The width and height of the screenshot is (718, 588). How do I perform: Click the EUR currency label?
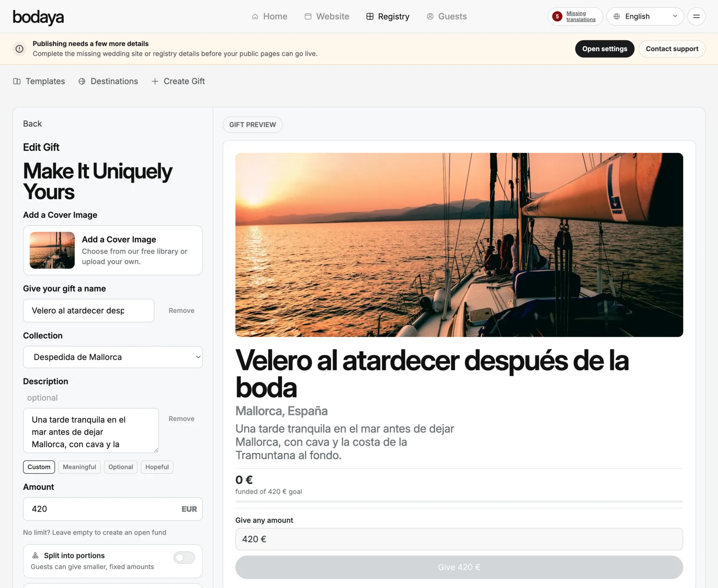point(189,509)
